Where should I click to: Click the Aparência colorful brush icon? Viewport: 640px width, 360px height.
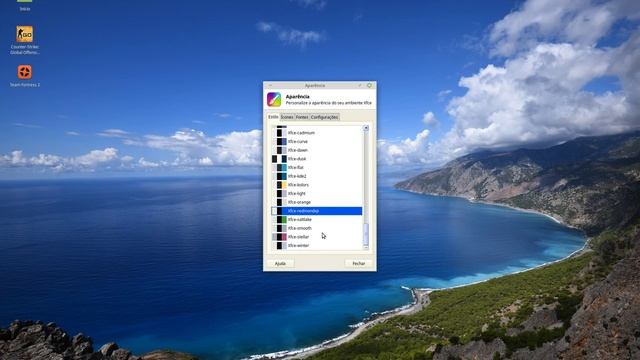pyautogui.click(x=274, y=99)
